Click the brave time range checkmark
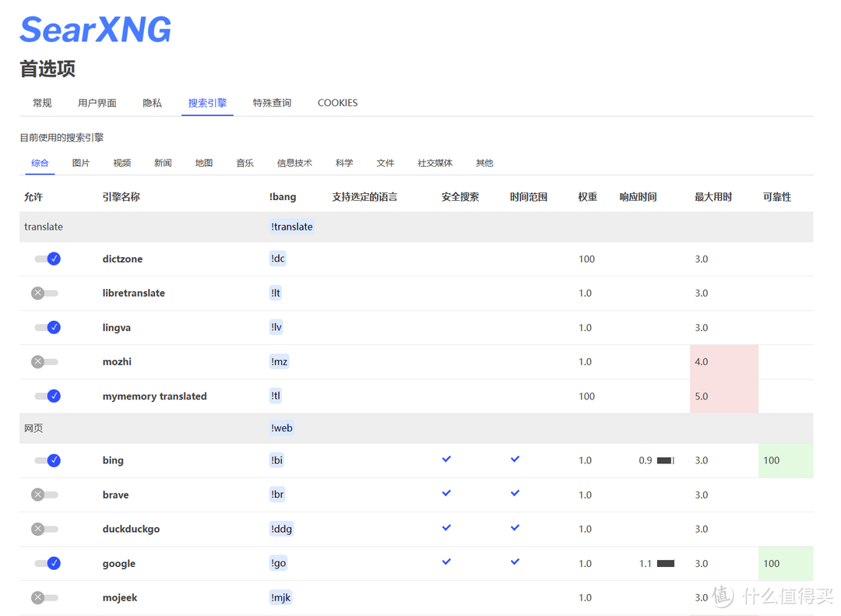Viewport: 841px width, 616px height. 515,493
